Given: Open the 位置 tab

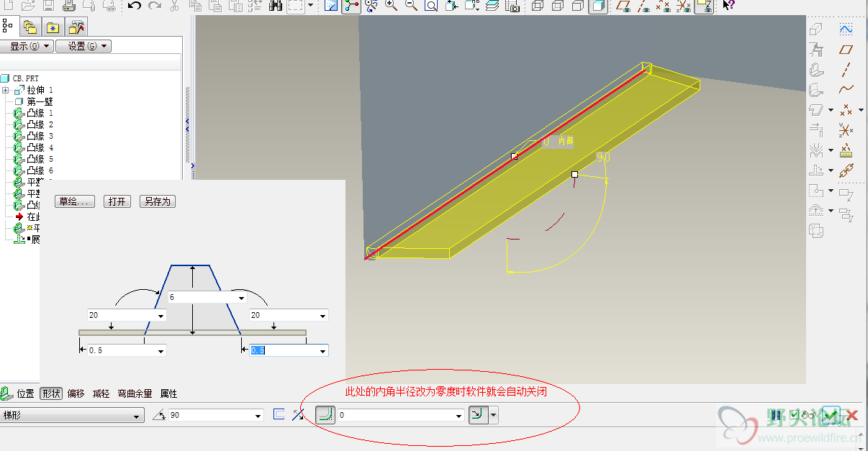Looking at the screenshot, I should coord(25,393).
